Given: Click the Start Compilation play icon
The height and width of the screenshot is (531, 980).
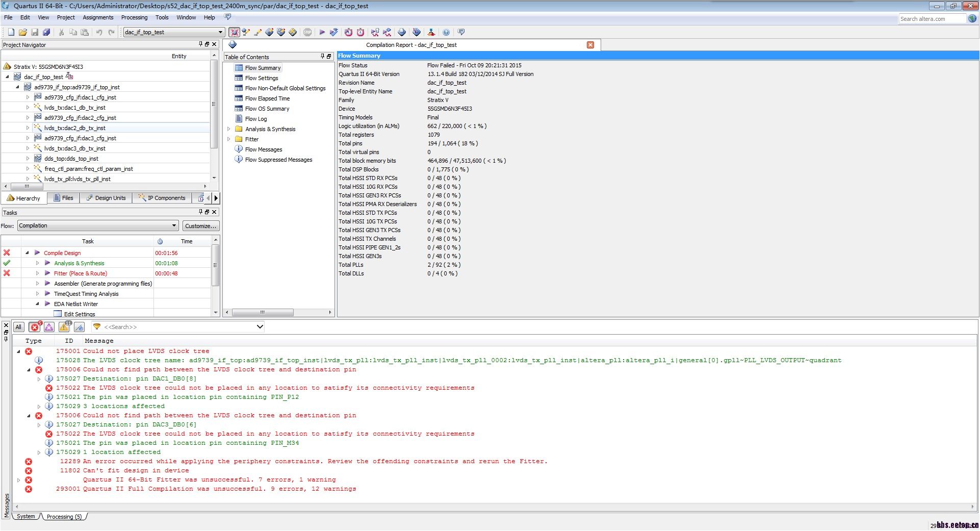Looking at the screenshot, I should 322,32.
